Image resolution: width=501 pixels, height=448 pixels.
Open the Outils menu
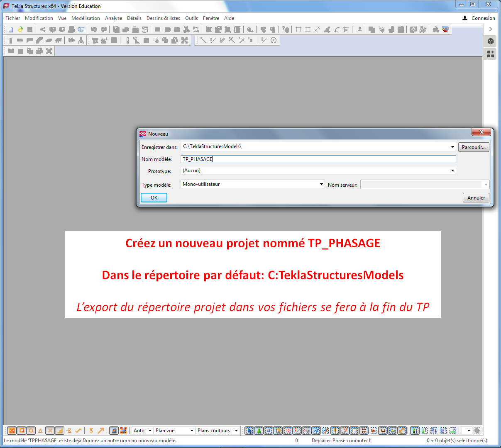(x=191, y=18)
